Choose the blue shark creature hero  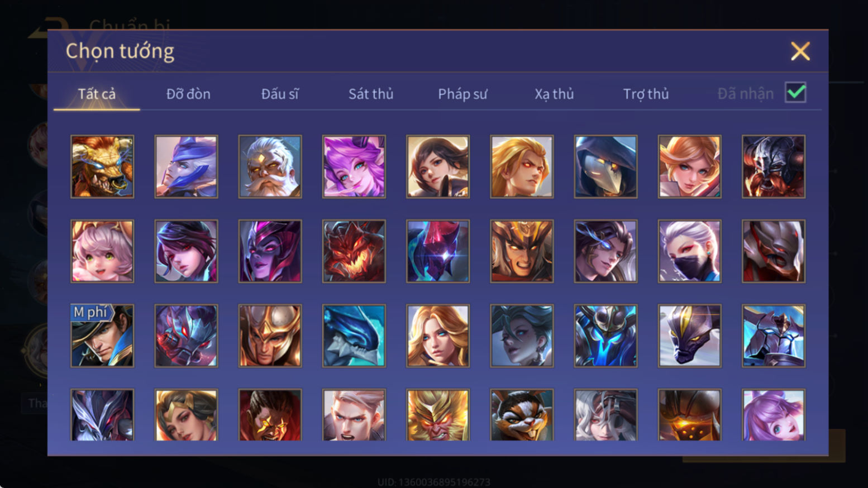pyautogui.click(x=354, y=336)
